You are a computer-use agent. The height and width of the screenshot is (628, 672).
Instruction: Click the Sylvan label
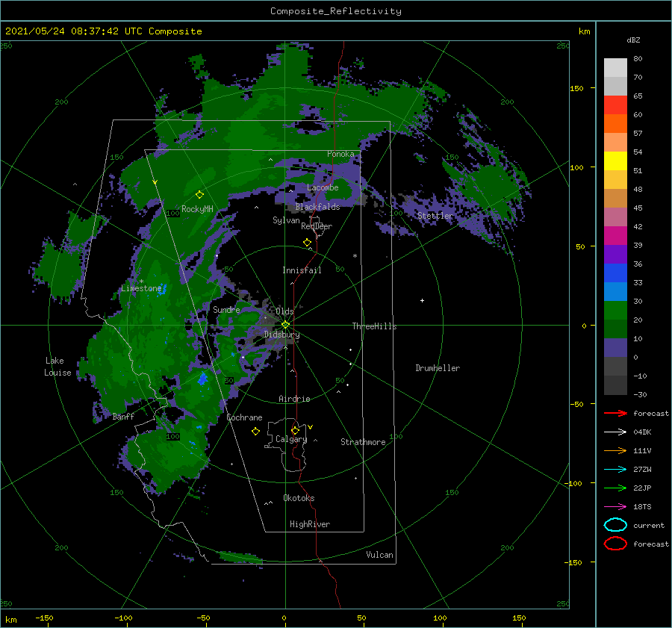point(286,220)
